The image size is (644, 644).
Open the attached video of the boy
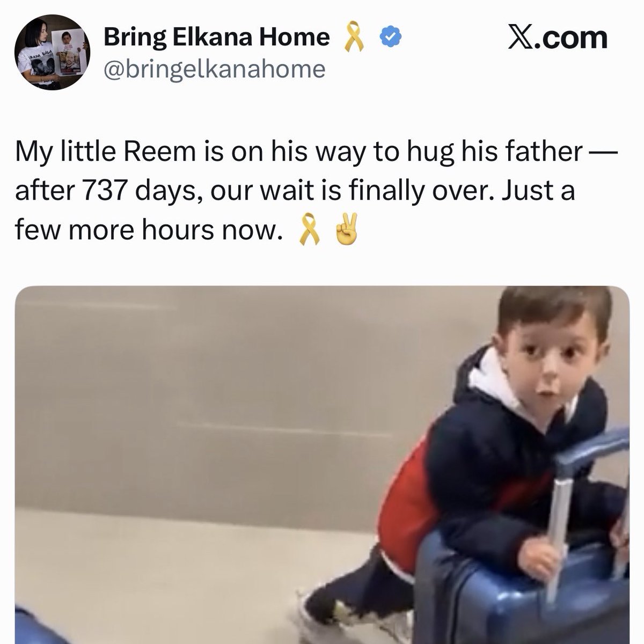[322, 465]
